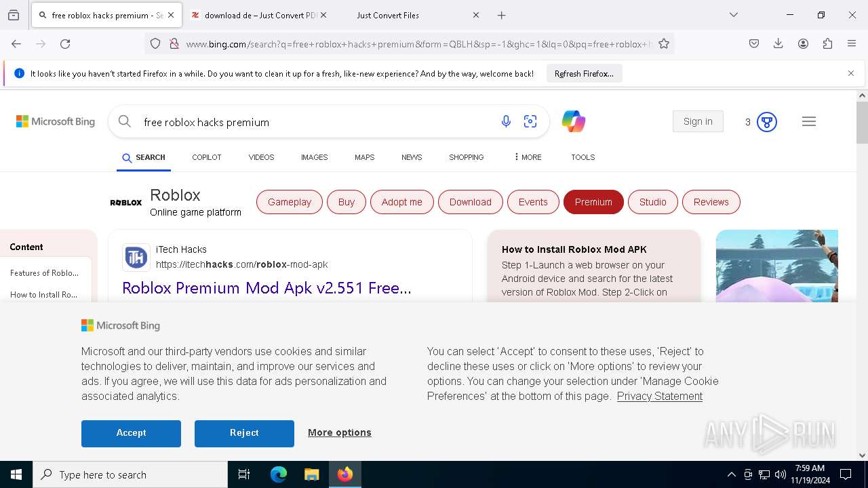The height and width of the screenshot is (488, 868).
Task: Click the Microsoft Bing logo
Action: [x=56, y=121]
